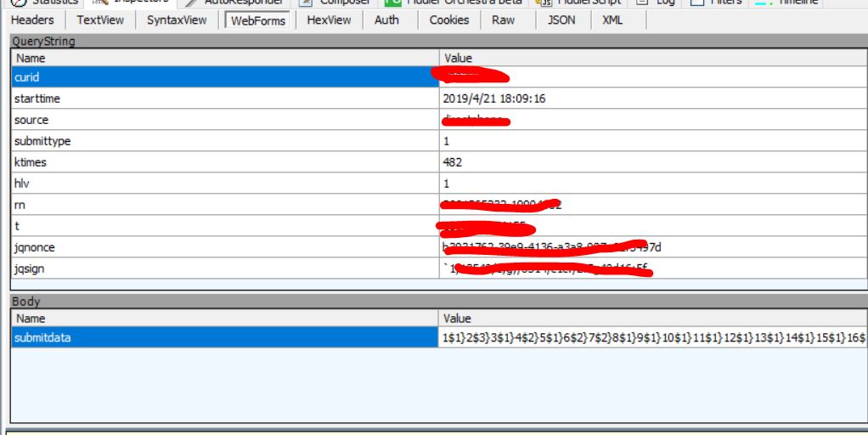Click the WebForms tab
Screen dimensions: 868x435
point(258,20)
